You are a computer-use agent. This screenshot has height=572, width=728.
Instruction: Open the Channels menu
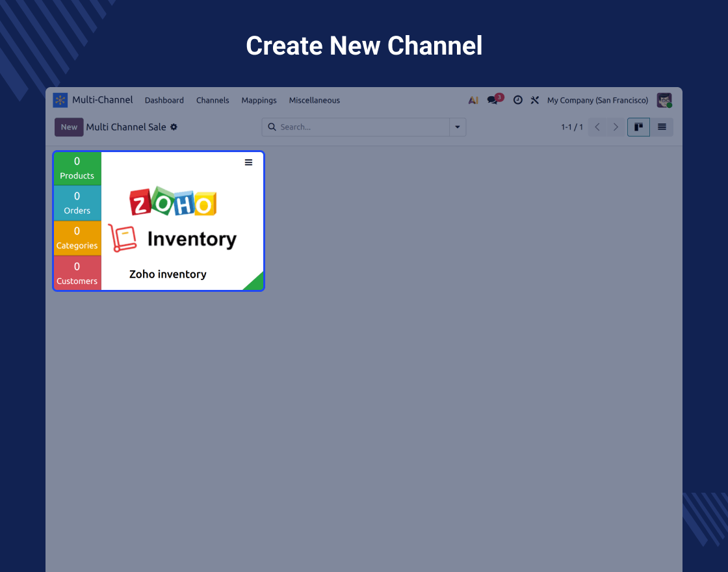(213, 100)
